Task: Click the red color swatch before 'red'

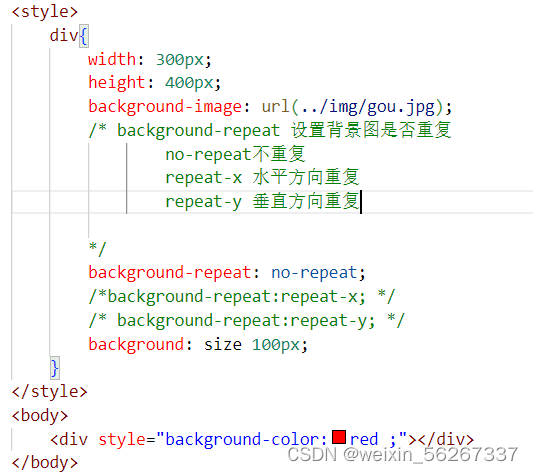Action: tap(339, 437)
